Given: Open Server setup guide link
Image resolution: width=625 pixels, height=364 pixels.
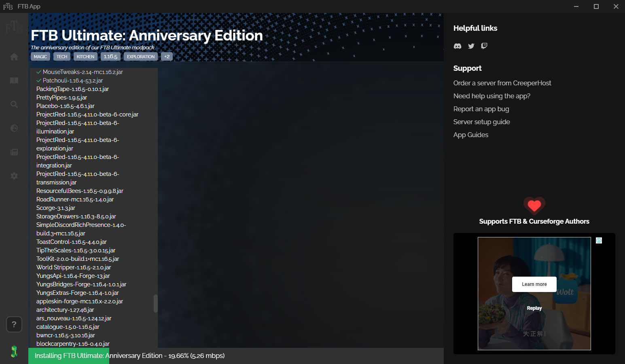Looking at the screenshot, I should 482,122.
